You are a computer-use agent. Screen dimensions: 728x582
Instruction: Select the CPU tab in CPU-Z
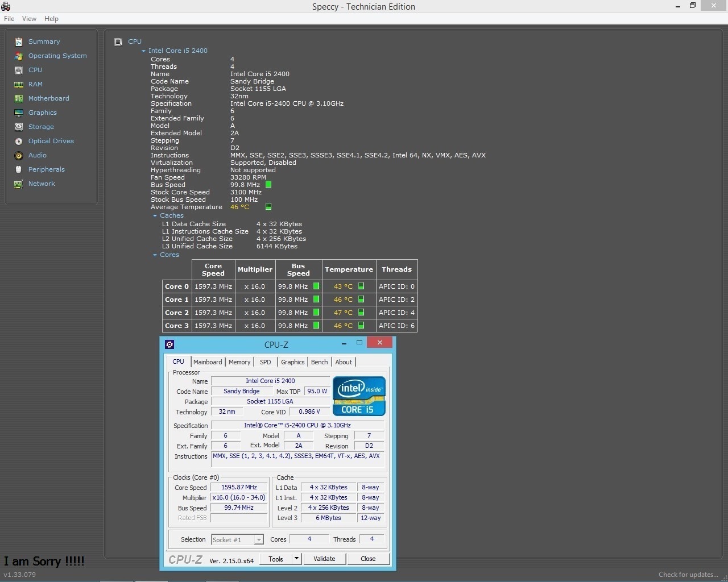pyautogui.click(x=179, y=361)
